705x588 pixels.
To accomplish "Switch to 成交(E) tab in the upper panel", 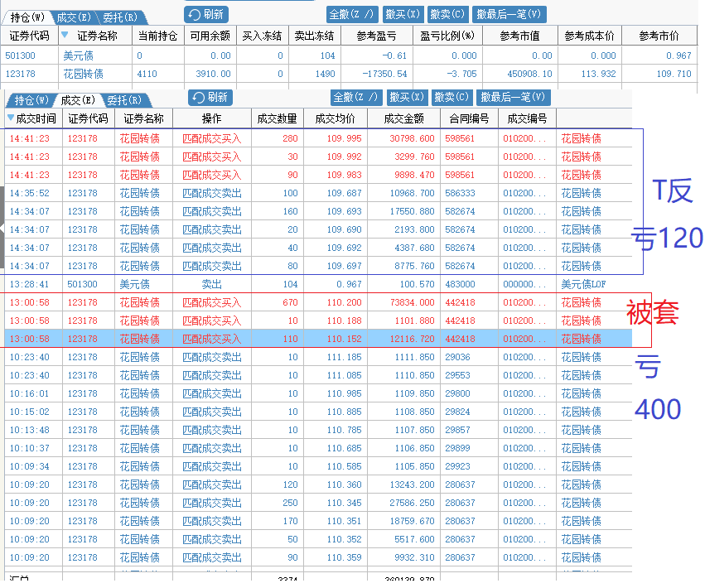I will [75, 17].
